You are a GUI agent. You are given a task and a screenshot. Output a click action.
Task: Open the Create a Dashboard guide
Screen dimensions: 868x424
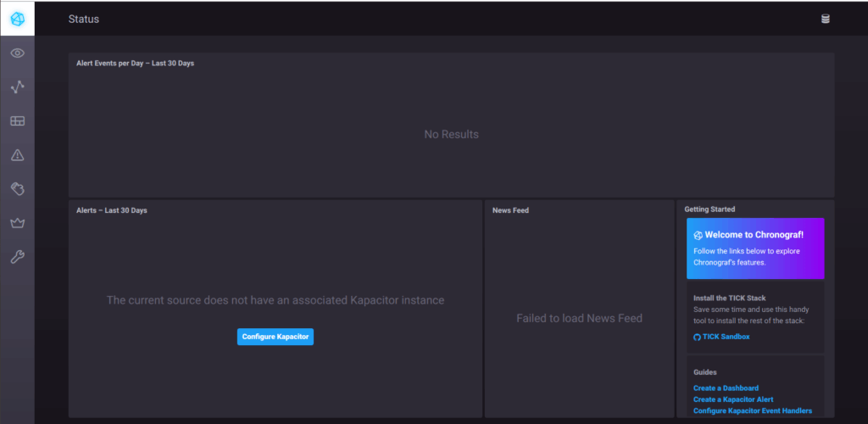pos(726,388)
